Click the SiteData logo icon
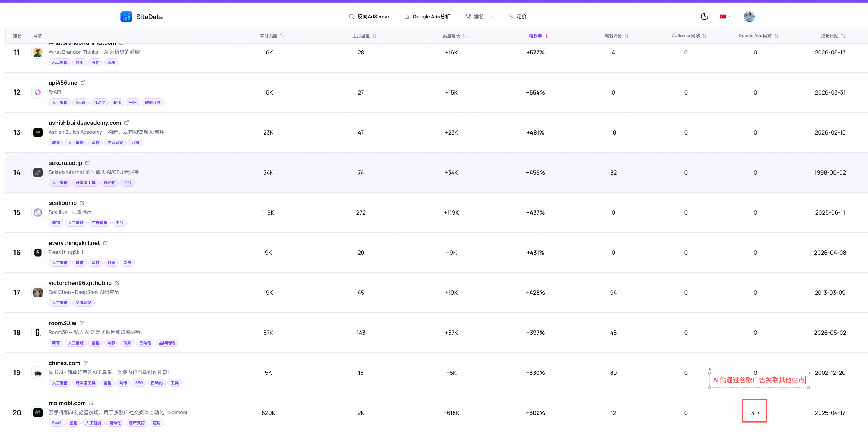The image size is (868, 434). point(126,17)
